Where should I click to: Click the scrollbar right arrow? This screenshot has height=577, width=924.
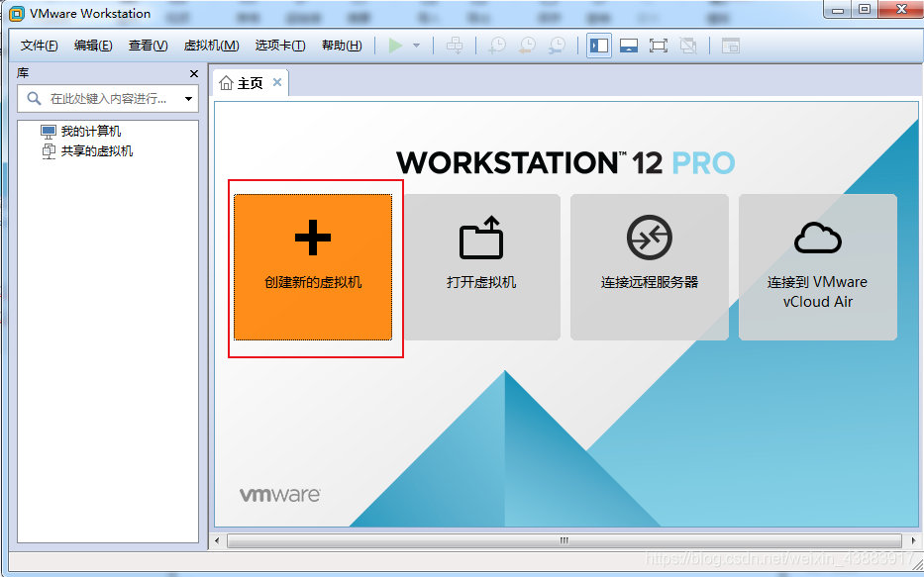pos(913,540)
